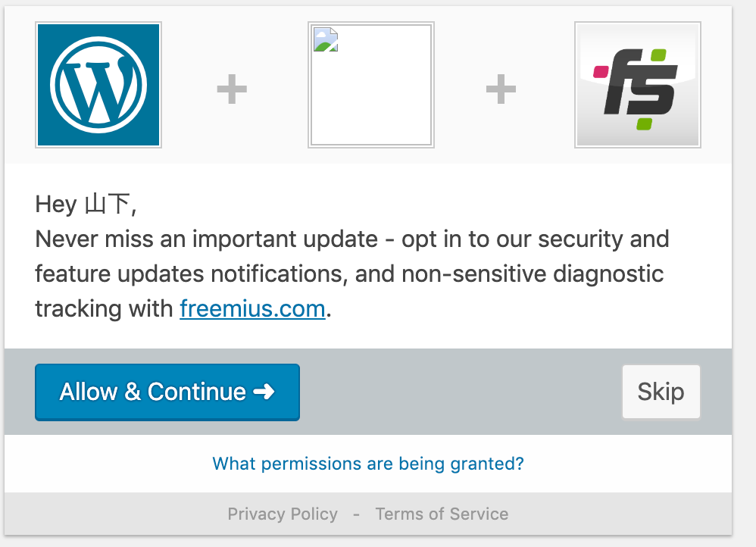Click the green square atop Freemius logo
The width and height of the screenshot is (756, 547).
[x=658, y=55]
